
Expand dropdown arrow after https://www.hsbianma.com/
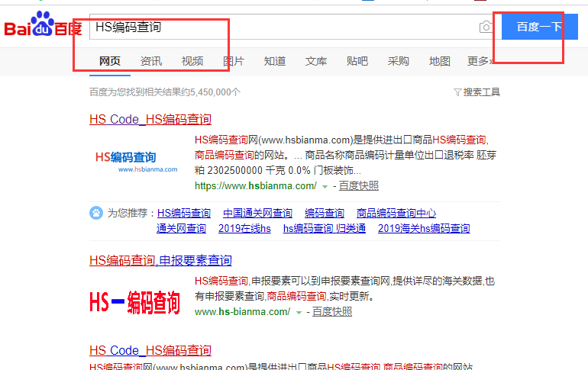coord(325,186)
